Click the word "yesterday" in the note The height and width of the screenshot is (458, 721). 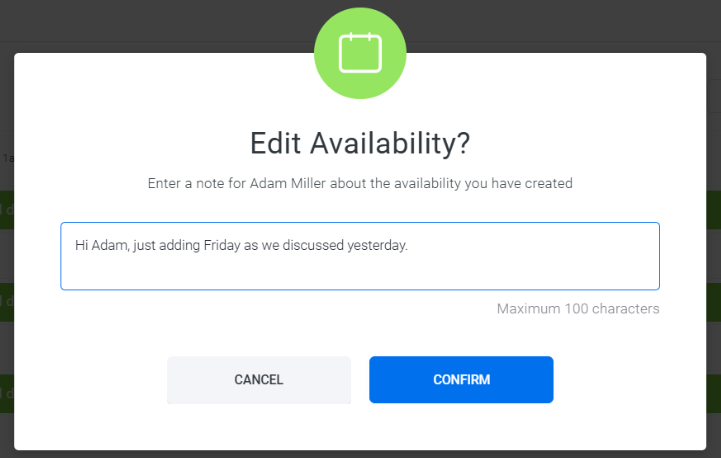376,244
